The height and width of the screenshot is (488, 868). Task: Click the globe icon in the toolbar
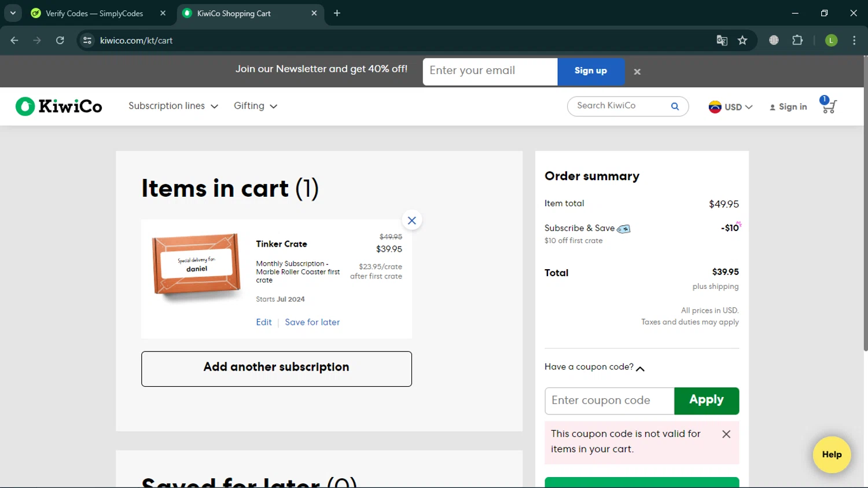(774, 41)
